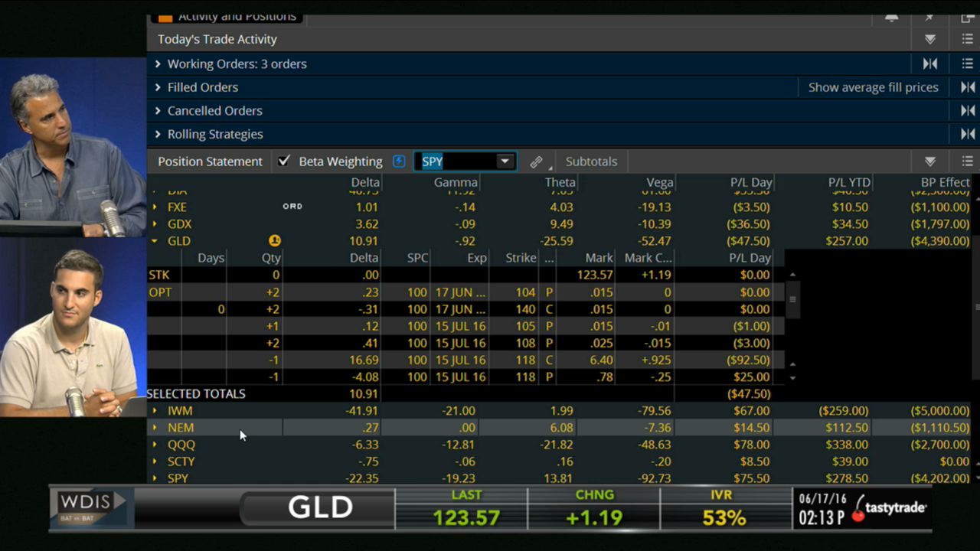
Task: Select IWM BP Effect value ($5,000.00)
Action: (x=940, y=411)
